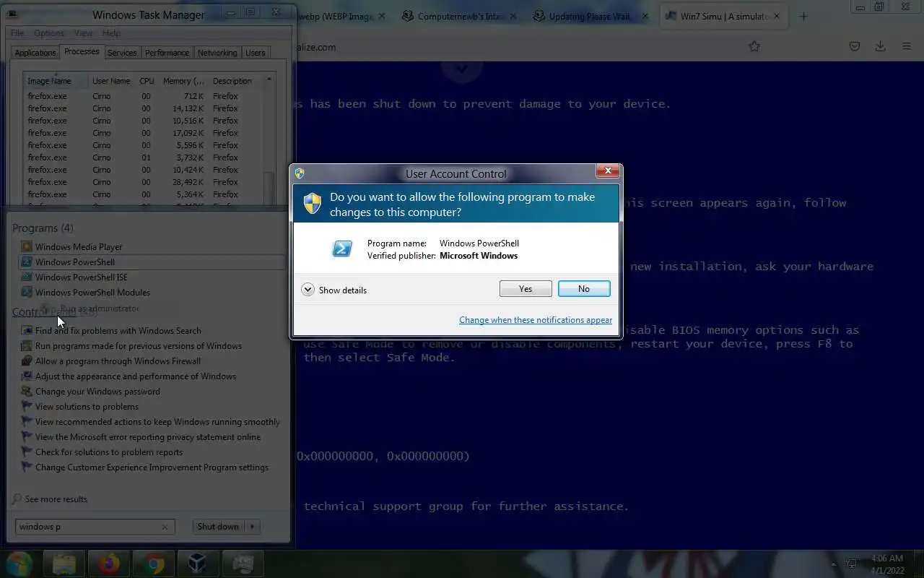Sort processes by CPU column
This screenshot has width=924, height=578.
(147, 81)
